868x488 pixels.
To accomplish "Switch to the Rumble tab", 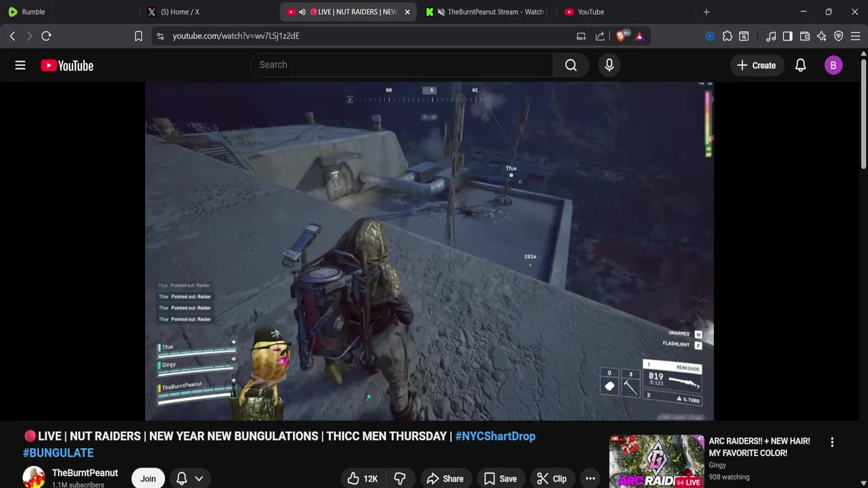I will tap(68, 12).
